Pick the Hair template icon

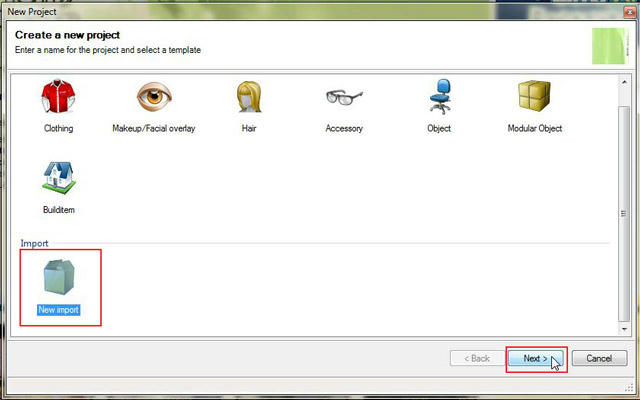[249, 96]
